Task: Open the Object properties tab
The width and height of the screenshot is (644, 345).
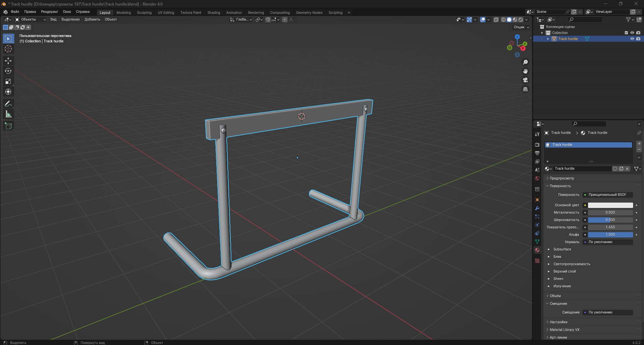Action: click(537, 200)
